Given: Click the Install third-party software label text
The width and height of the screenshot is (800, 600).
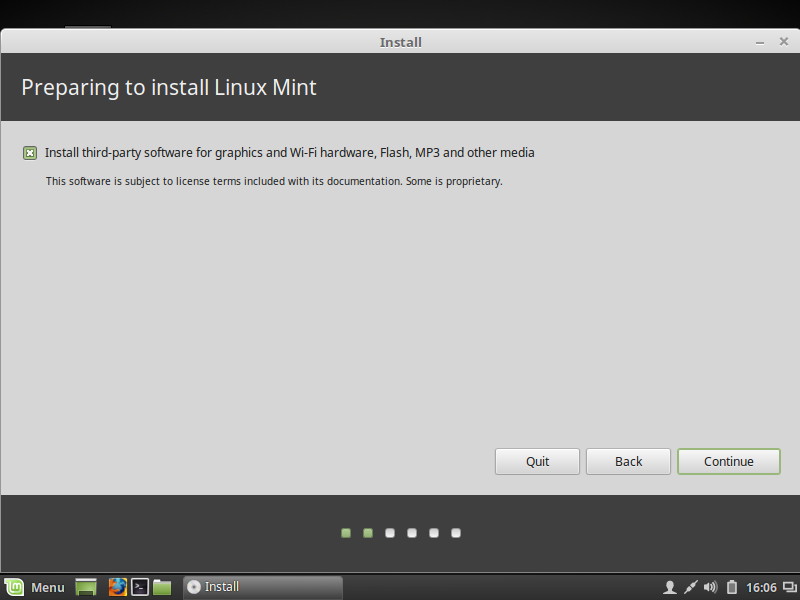Looking at the screenshot, I should tap(289, 153).
